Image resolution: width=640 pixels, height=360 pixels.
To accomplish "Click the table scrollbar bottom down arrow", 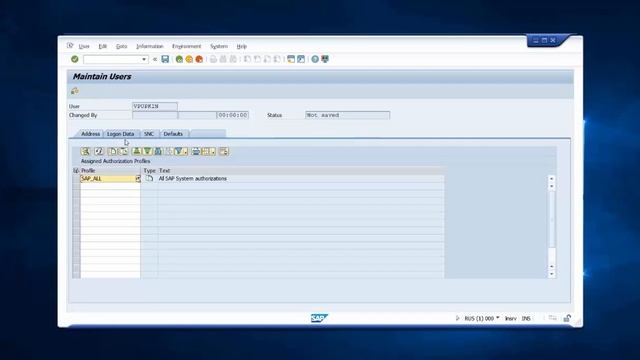I will point(551,274).
